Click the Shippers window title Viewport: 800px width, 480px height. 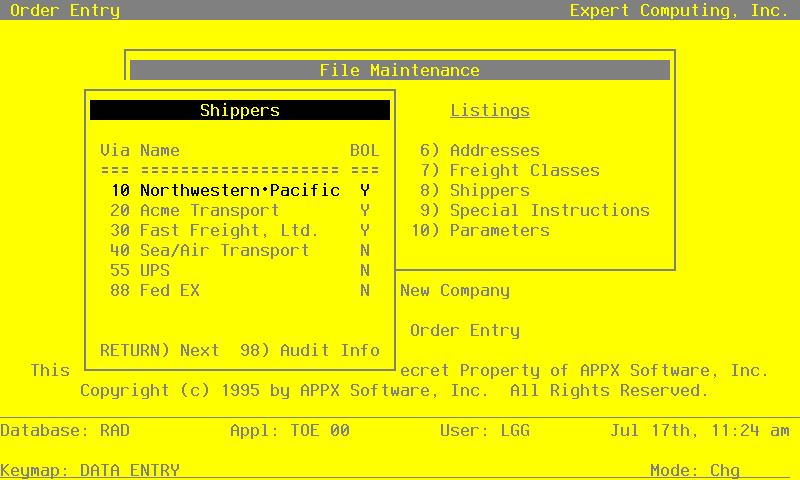click(x=240, y=110)
